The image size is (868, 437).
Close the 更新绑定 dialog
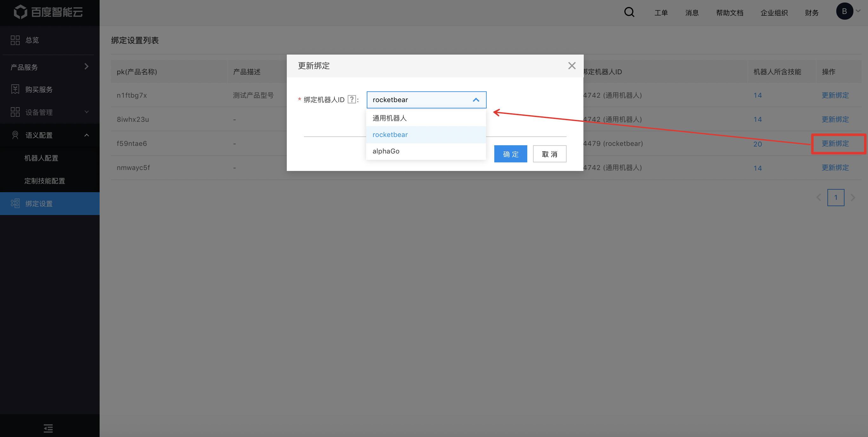(x=572, y=66)
